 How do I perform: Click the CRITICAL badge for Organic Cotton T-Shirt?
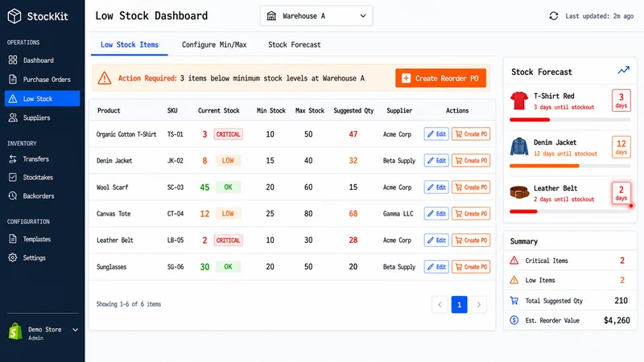(x=229, y=134)
